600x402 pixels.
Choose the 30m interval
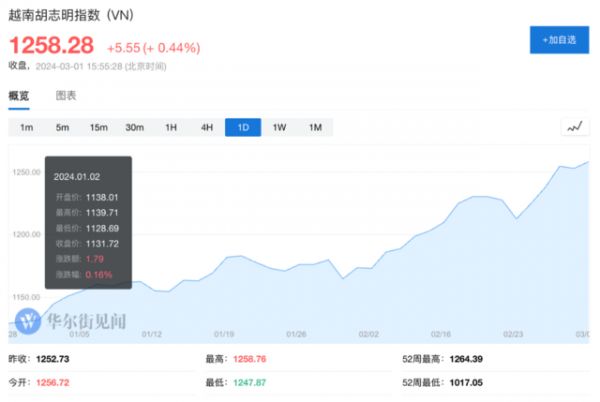click(x=134, y=127)
